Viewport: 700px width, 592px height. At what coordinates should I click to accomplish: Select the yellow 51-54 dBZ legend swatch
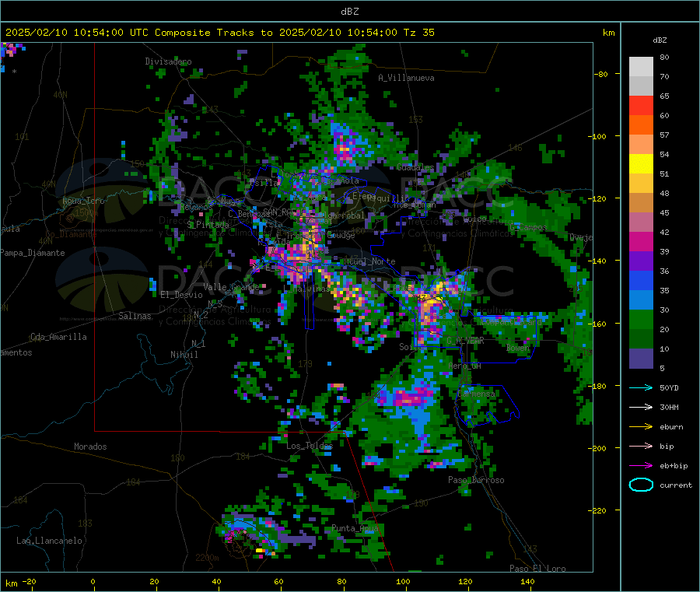[641, 164]
